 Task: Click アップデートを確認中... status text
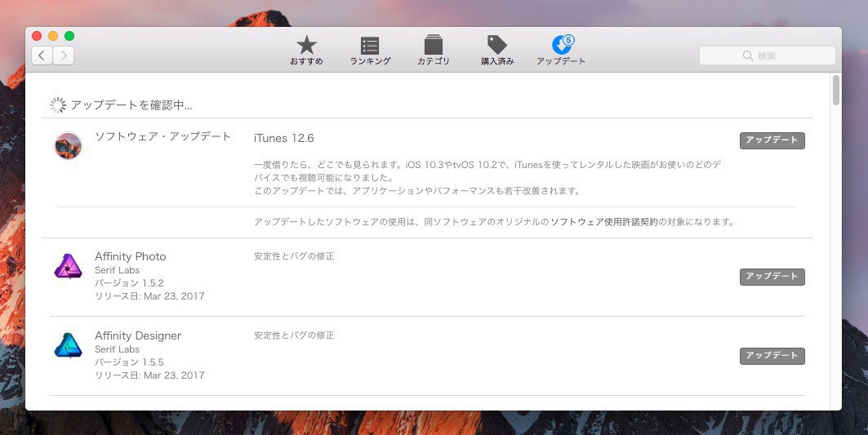[131, 105]
